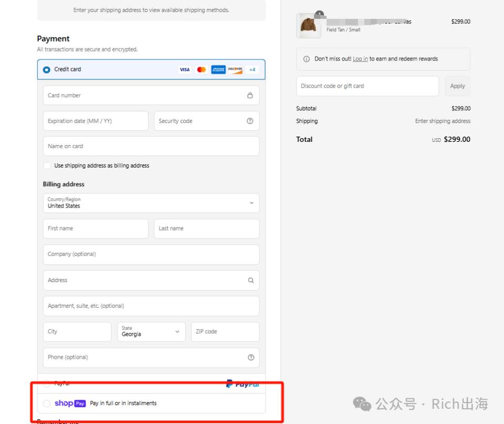This screenshot has width=504, height=424.
Task: Focus the Name on card field
Action: coord(151,146)
